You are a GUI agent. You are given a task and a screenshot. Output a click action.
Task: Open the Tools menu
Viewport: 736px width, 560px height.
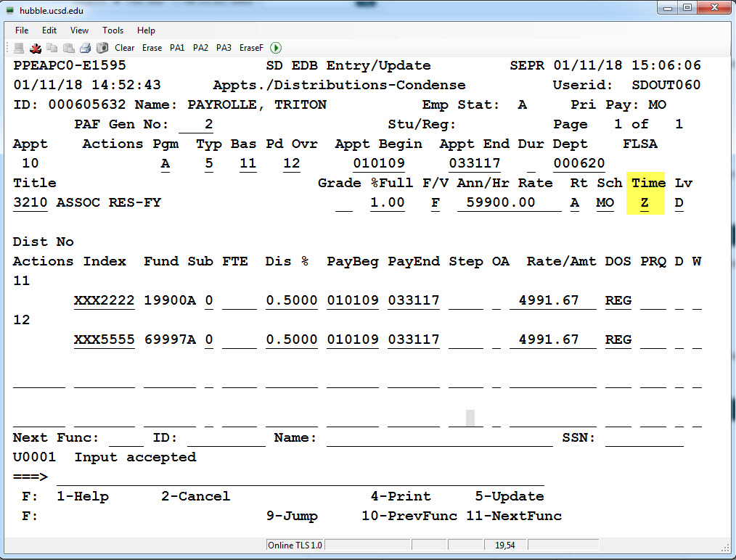pyautogui.click(x=113, y=30)
